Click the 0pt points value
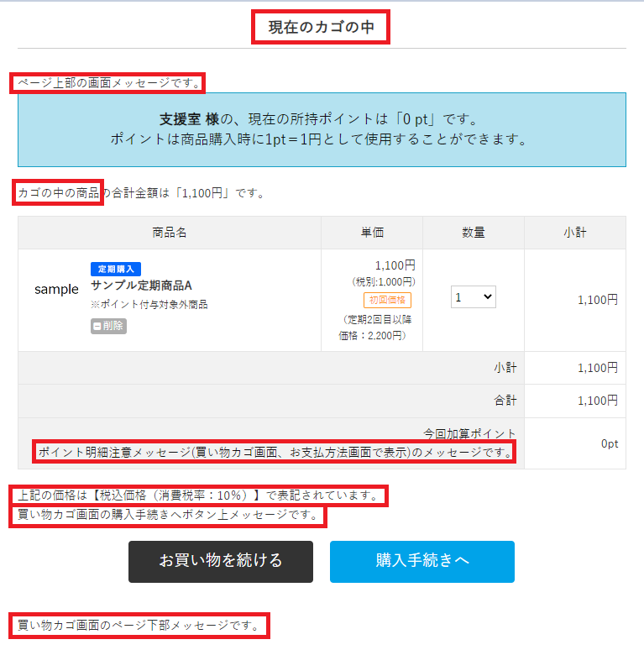 tap(610, 443)
